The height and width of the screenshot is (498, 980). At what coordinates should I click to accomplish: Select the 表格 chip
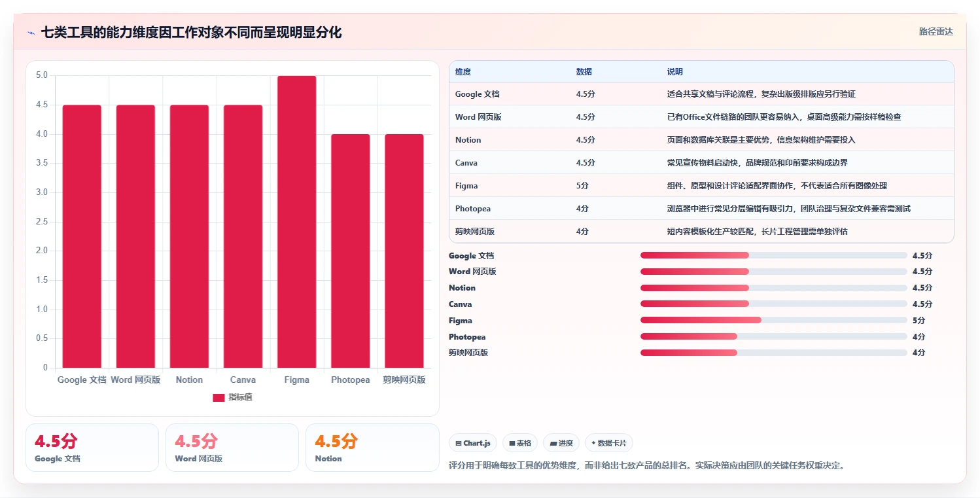point(520,443)
